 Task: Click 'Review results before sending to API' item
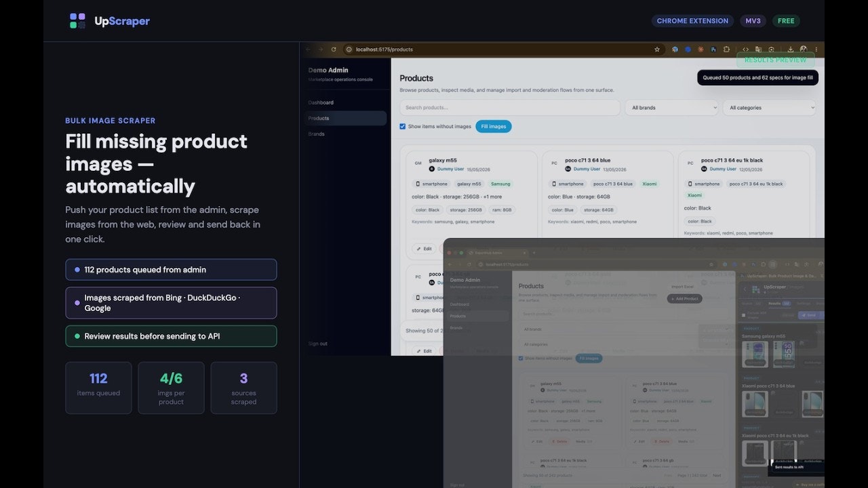171,336
